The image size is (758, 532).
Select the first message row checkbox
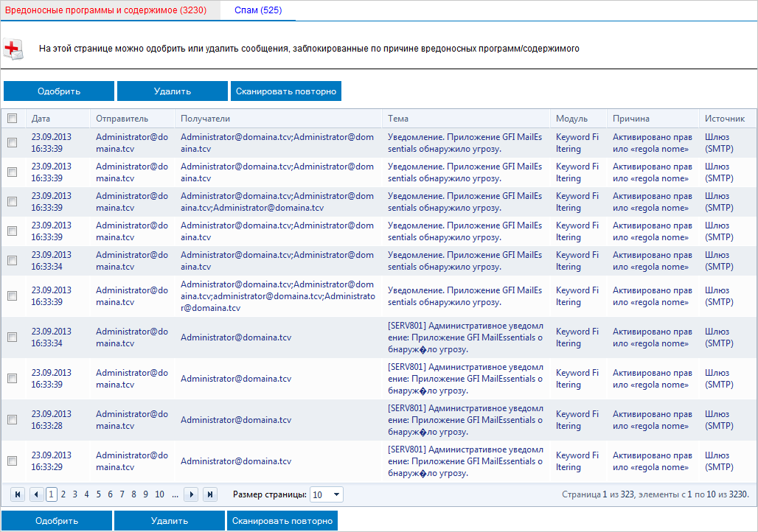tap(12, 142)
